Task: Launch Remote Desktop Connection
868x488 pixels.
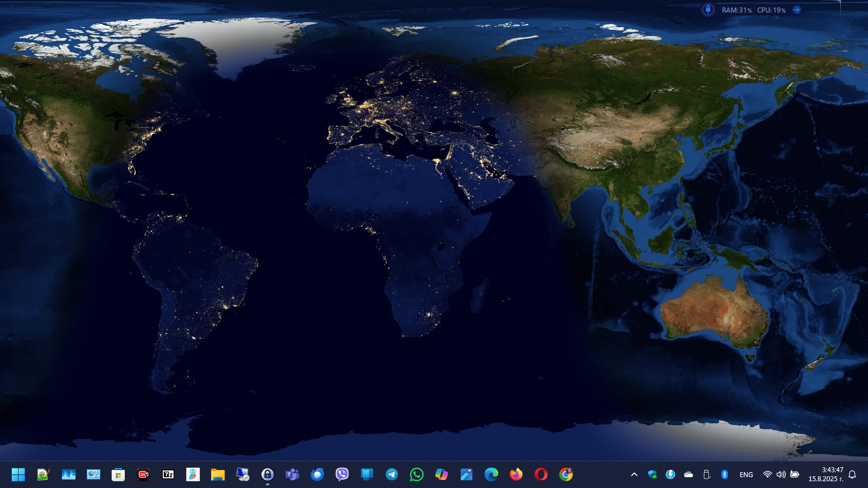Action: coord(242,474)
